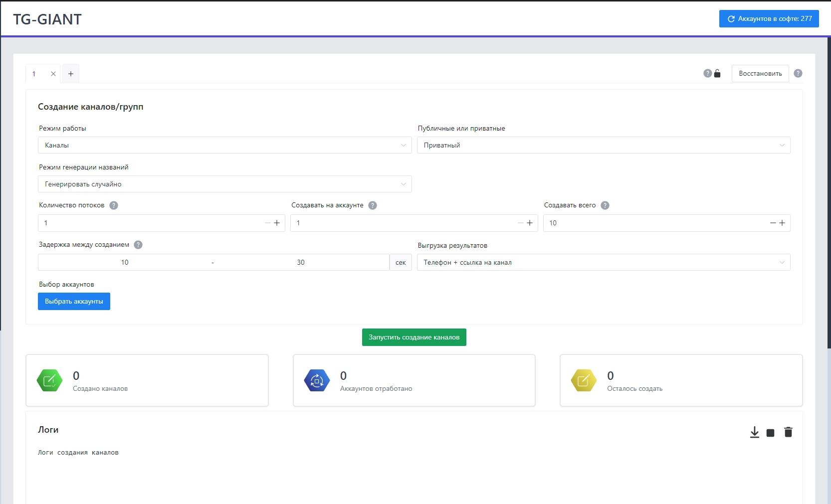Close tab 1 with the X
The height and width of the screenshot is (504, 831).
click(53, 74)
